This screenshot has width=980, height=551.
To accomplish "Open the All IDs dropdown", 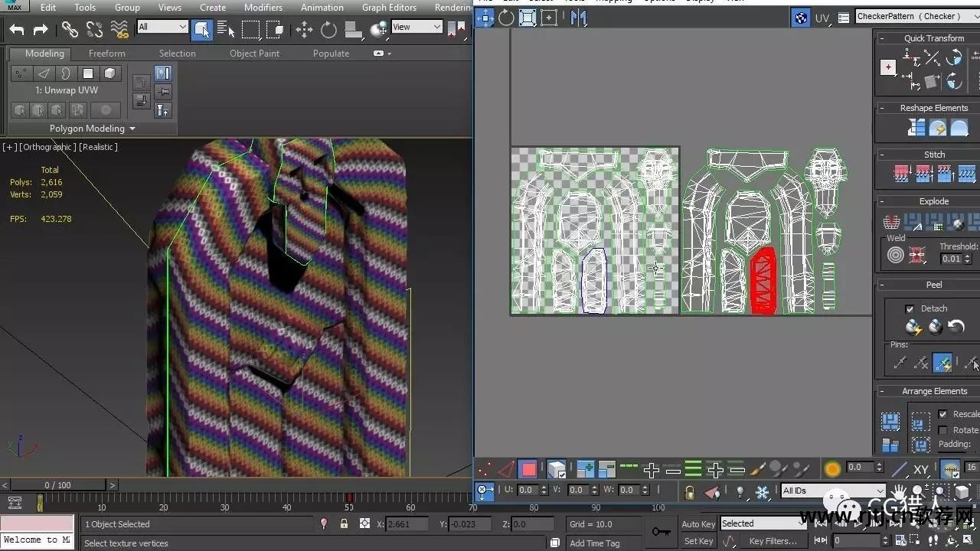I will (x=832, y=491).
